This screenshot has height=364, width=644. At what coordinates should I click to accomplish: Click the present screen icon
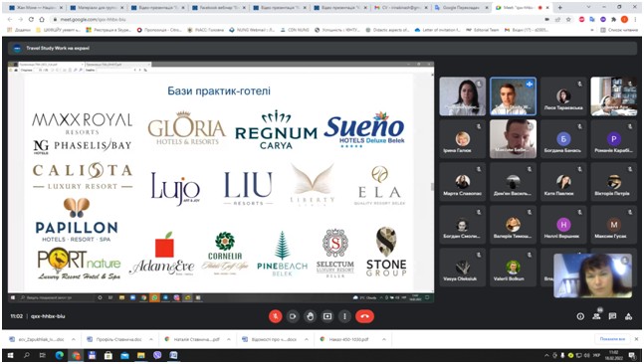[327, 316]
